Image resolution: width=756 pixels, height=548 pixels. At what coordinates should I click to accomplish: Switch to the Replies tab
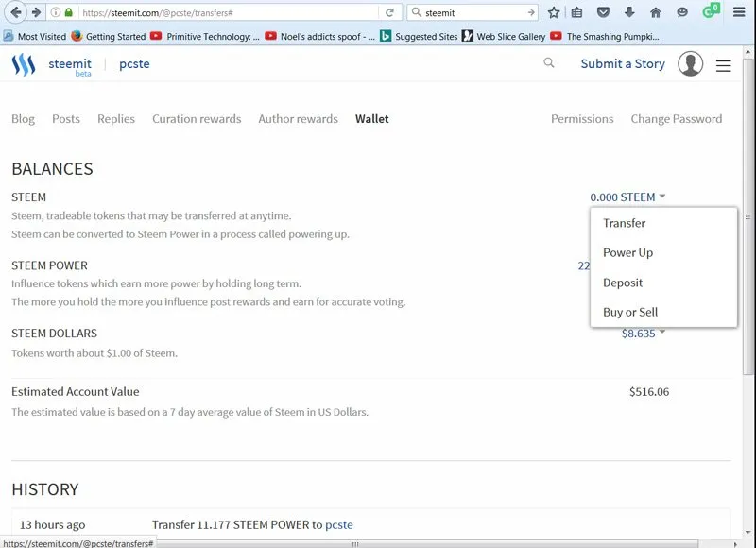pyautogui.click(x=116, y=119)
